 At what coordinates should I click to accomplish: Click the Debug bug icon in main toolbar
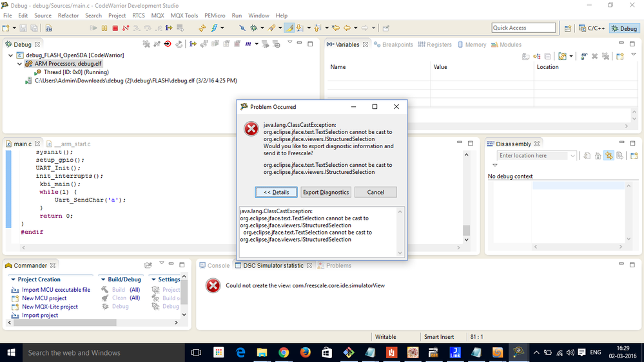coord(254,28)
